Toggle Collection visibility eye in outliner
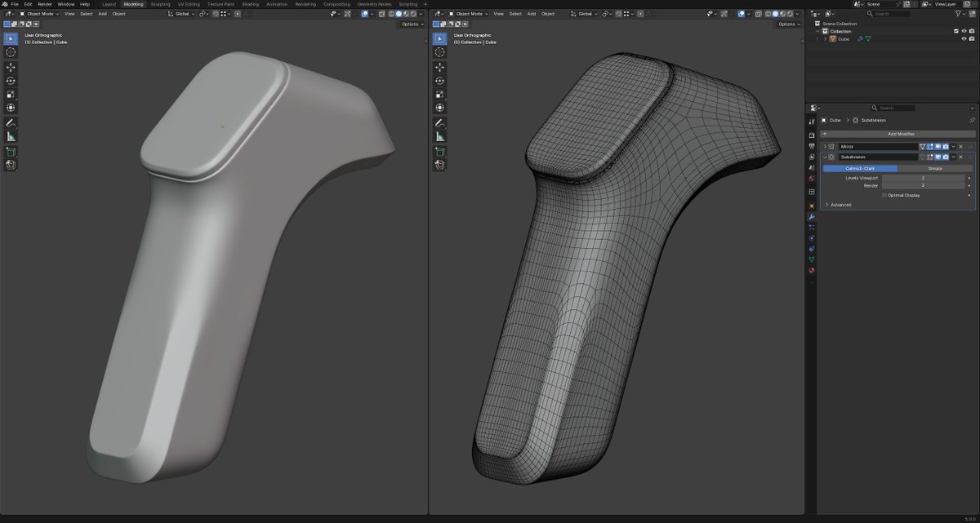Image resolution: width=980 pixels, height=523 pixels. point(964,31)
